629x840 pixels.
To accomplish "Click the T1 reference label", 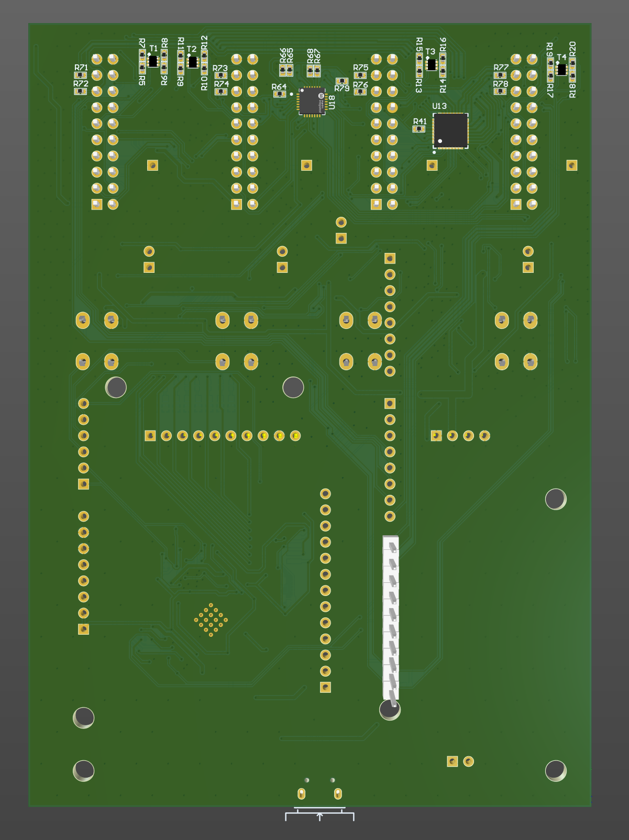I will (x=153, y=49).
